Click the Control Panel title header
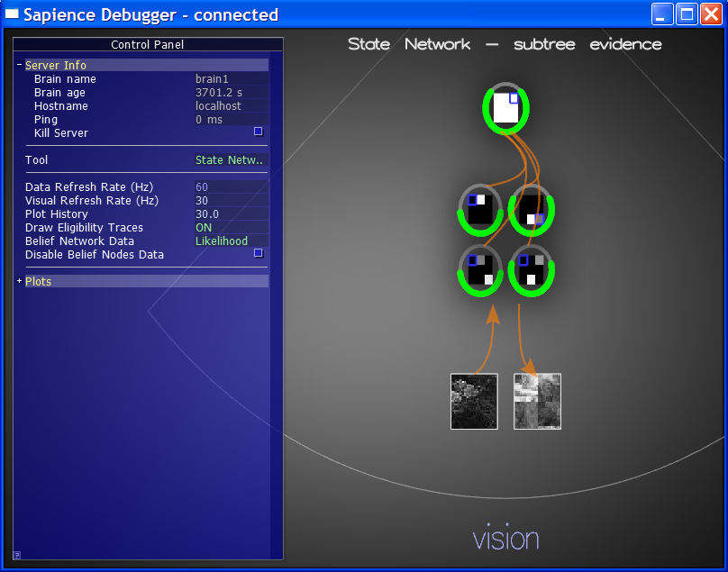 (x=148, y=44)
